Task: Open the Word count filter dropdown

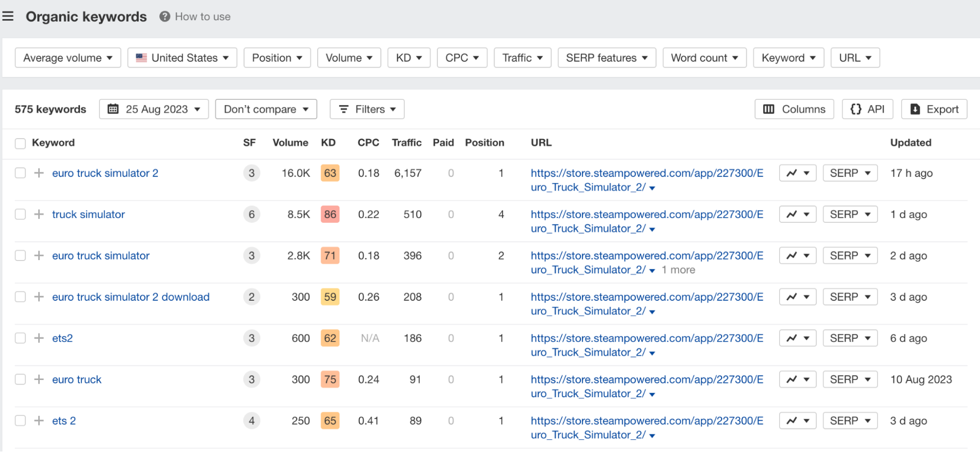Action: click(704, 58)
